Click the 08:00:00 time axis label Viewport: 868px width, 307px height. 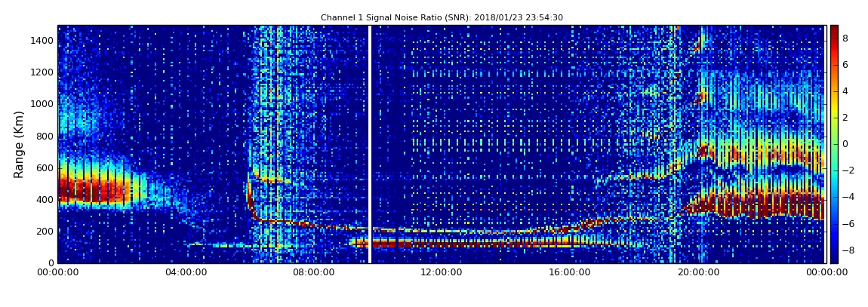(x=312, y=272)
